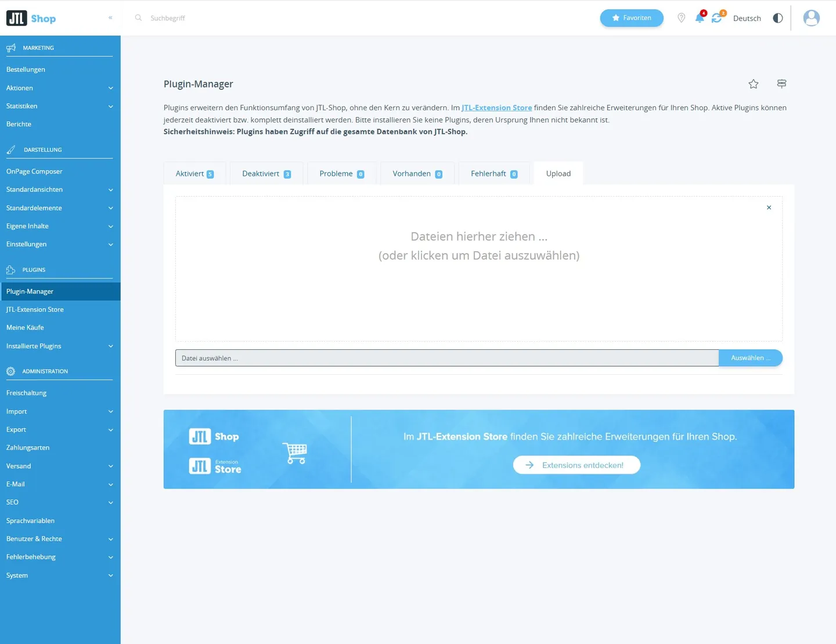Expand the Statistiken submenu

click(x=110, y=106)
